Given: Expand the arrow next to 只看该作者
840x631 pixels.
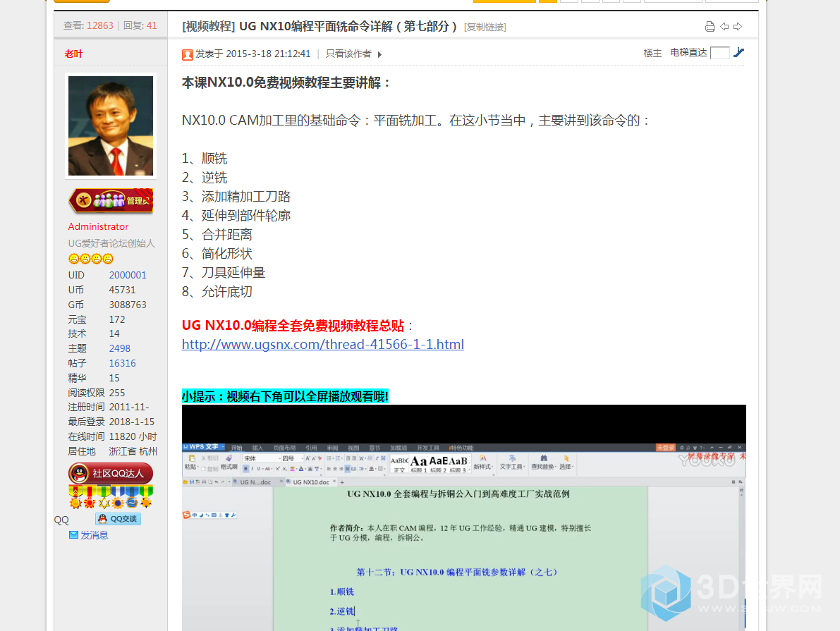Looking at the screenshot, I should (379, 54).
